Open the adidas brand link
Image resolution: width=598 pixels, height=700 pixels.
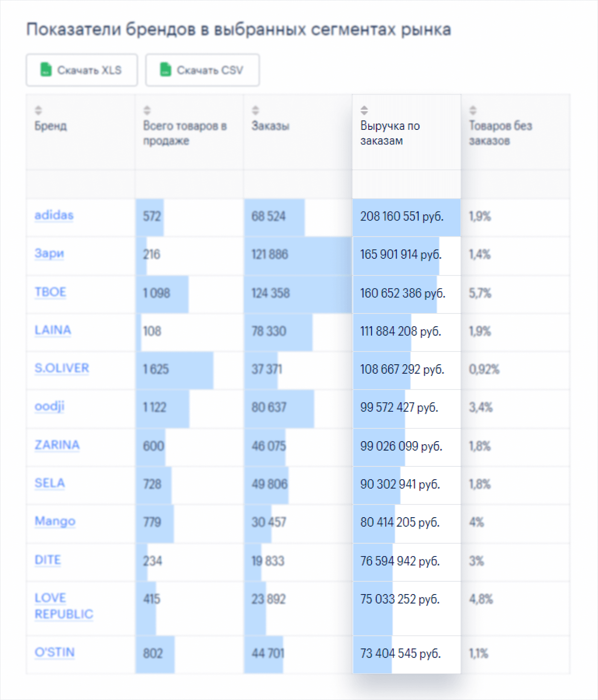[54, 215]
